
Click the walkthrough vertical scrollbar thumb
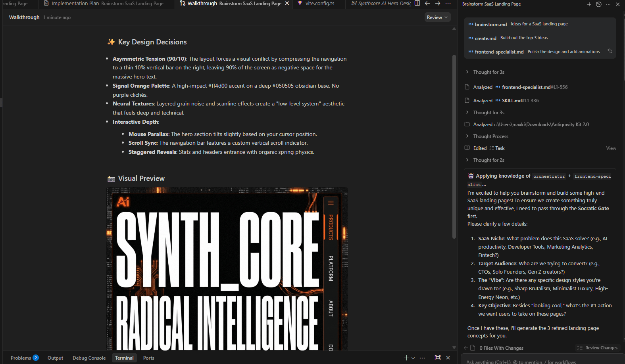tap(454, 147)
